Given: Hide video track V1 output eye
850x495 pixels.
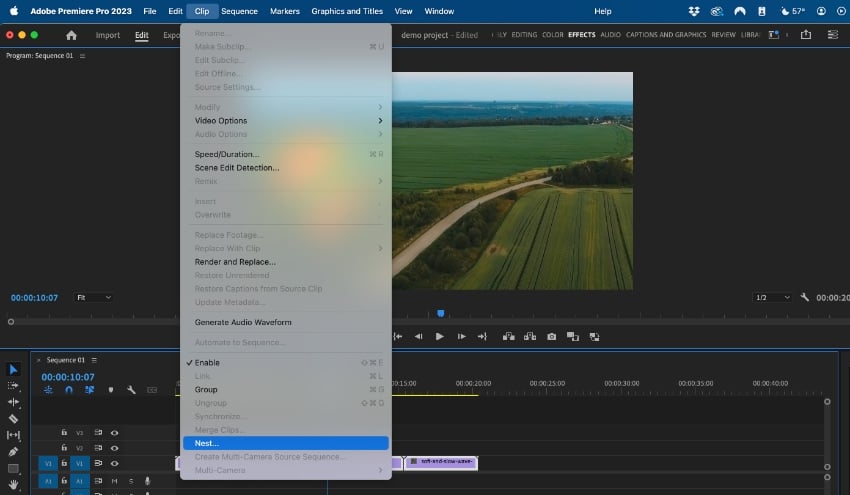Looking at the screenshot, I should [114, 464].
